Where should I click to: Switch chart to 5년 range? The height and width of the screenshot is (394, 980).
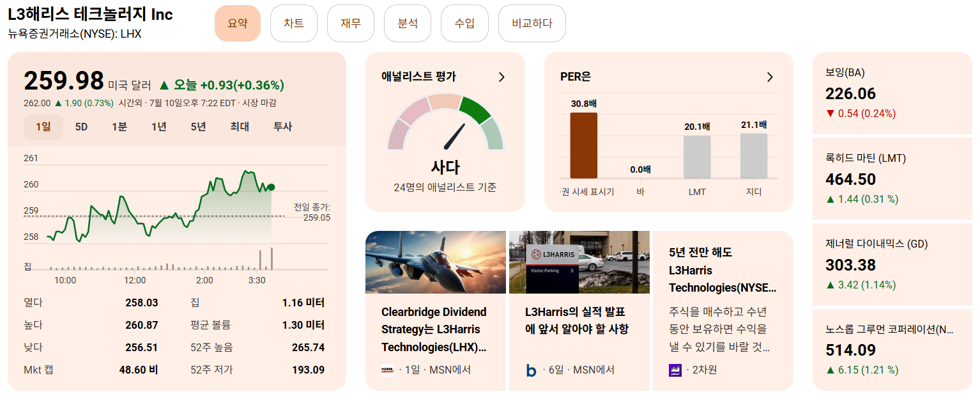199,127
